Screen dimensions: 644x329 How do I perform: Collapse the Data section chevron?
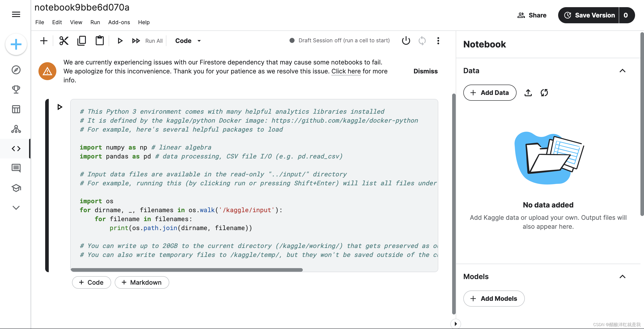(622, 71)
